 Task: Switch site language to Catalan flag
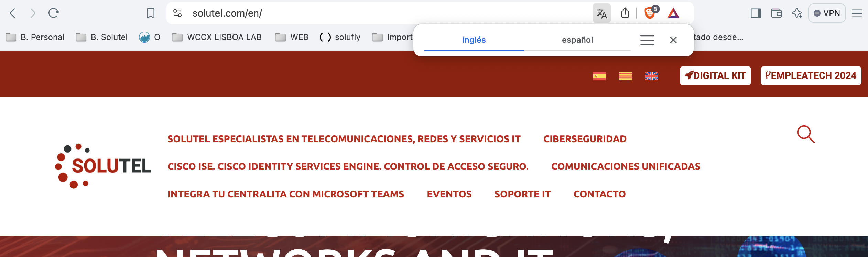point(626,76)
